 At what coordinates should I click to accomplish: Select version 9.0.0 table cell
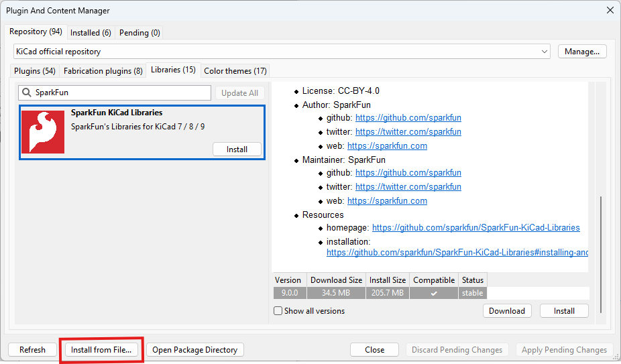point(290,293)
